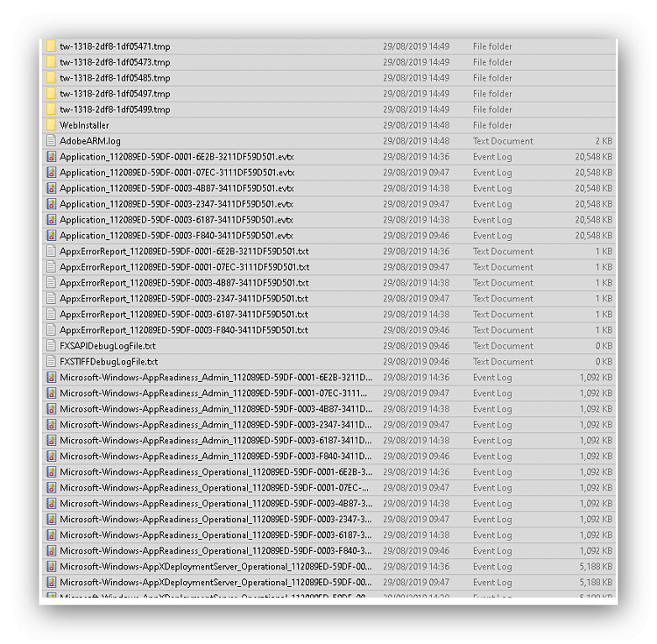The image size is (657, 644).
Task: Select folder icon of tw-1318-2df8-1df05485.tmp
Action: pos(51,78)
